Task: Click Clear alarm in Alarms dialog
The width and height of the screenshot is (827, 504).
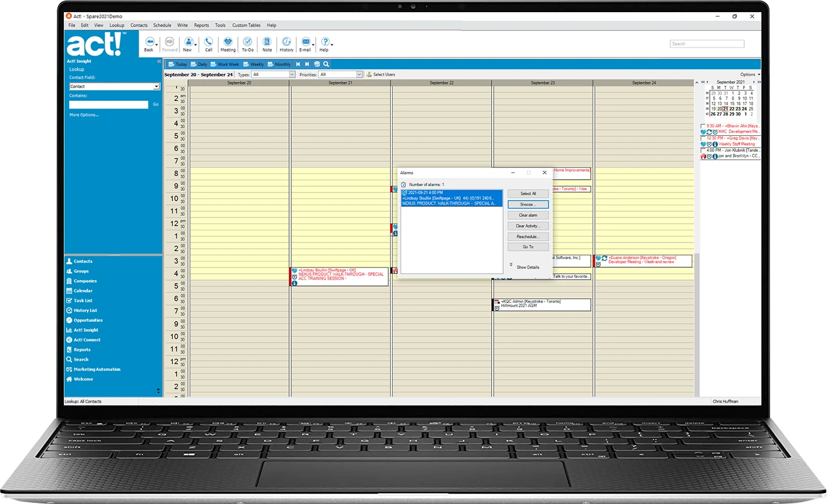Action: [x=528, y=215]
